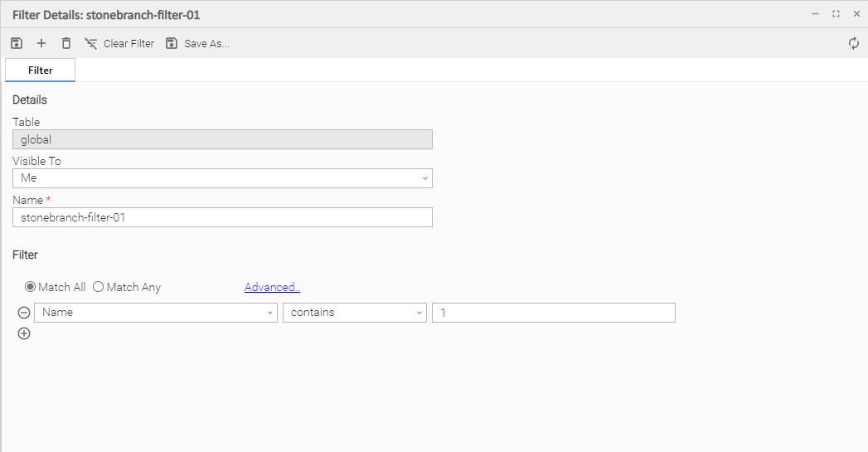Click the Refresh icon at top right
868x452 pixels.
coord(854,43)
